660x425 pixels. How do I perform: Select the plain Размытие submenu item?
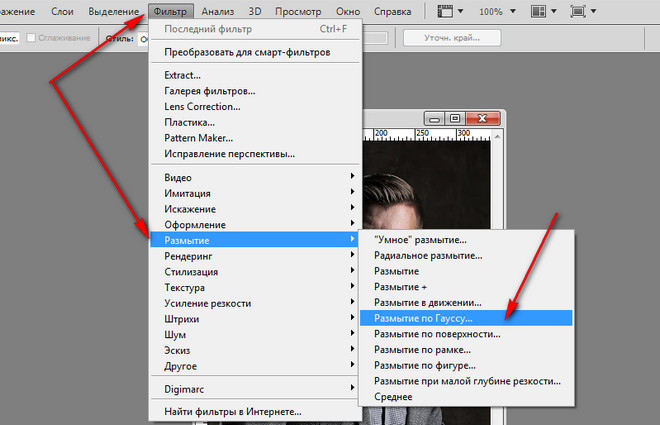[466, 271]
